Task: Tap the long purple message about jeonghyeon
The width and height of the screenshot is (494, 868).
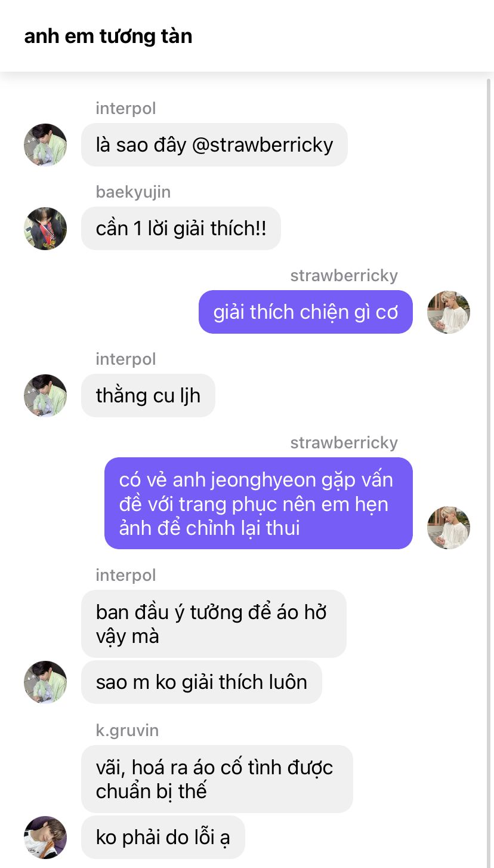Action: point(258,503)
